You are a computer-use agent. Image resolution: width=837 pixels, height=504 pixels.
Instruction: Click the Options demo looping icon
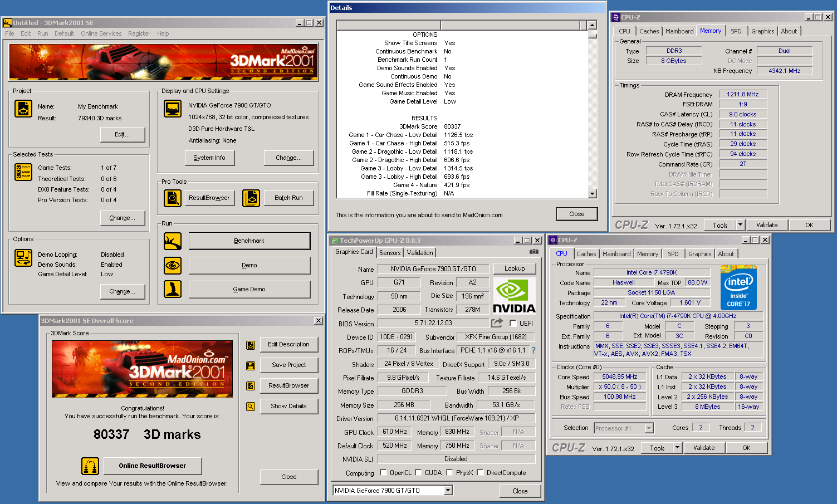23,258
